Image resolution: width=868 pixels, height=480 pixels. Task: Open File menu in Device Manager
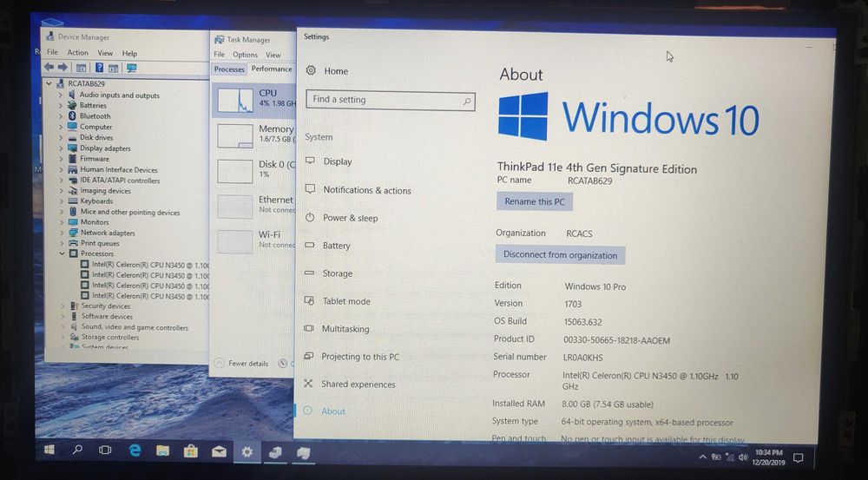[x=53, y=52]
